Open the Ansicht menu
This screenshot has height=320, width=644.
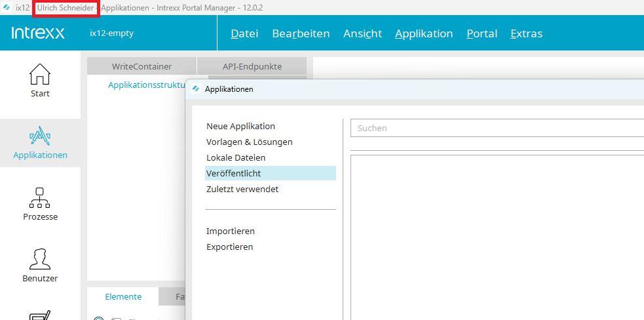362,33
